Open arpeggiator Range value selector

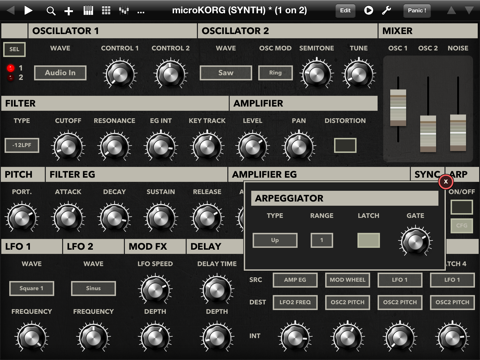coord(322,240)
